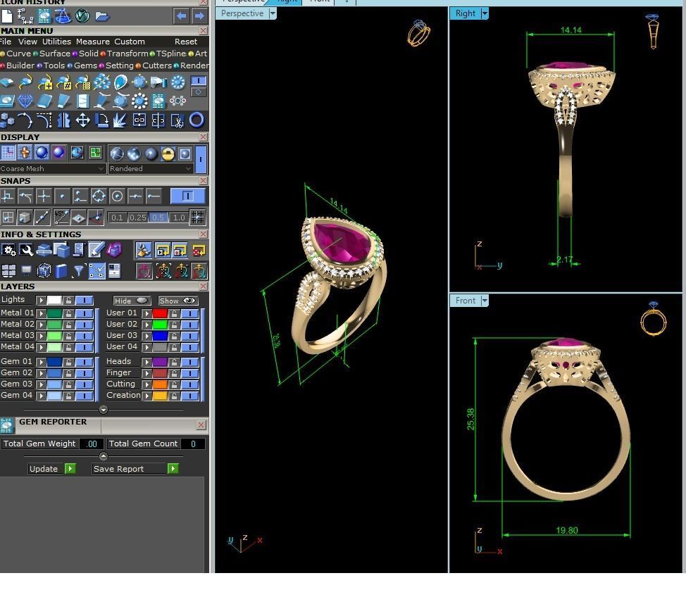Toggle visibility switch for Lights layer
This screenshot has width=686, height=616.
pyautogui.click(x=84, y=300)
